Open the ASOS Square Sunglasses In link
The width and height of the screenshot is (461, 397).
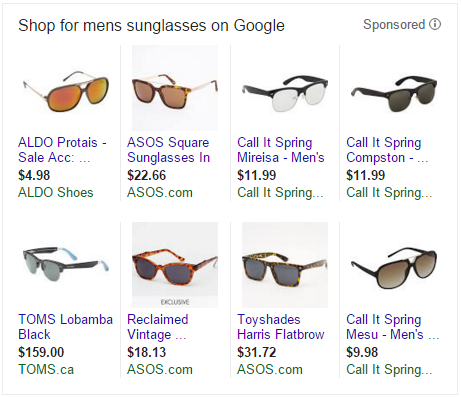tap(169, 150)
